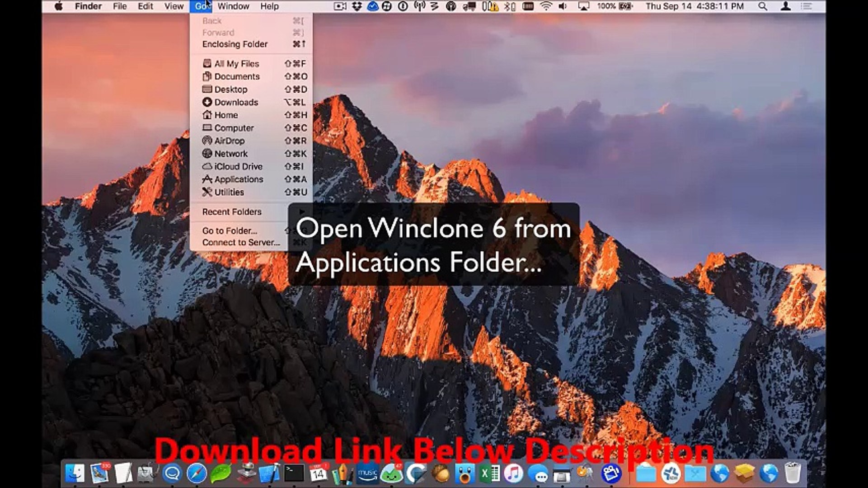This screenshot has height=488, width=868.
Task: Open the Trash in the Dock
Action: pyautogui.click(x=792, y=474)
